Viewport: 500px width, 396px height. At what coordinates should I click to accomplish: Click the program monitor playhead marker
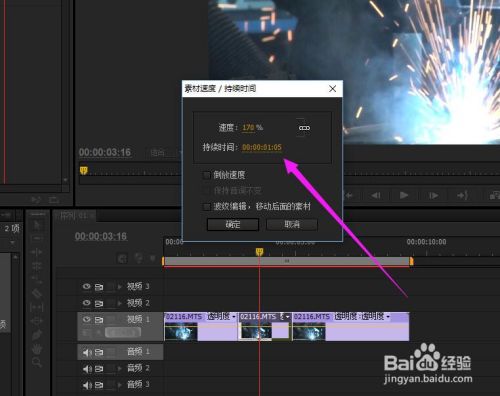point(84,170)
